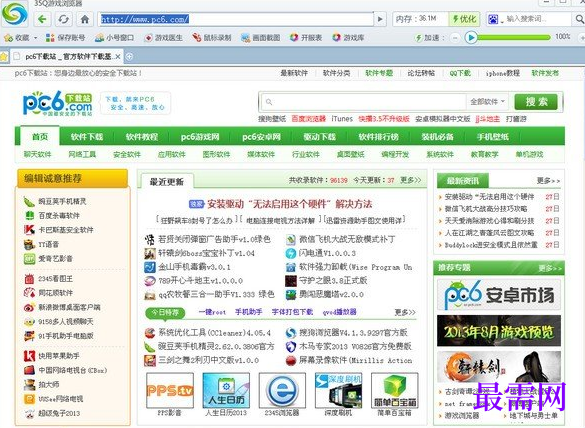Select the 最近更新 tab
The height and width of the screenshot is (428, 585).
[x=166, y=182]
